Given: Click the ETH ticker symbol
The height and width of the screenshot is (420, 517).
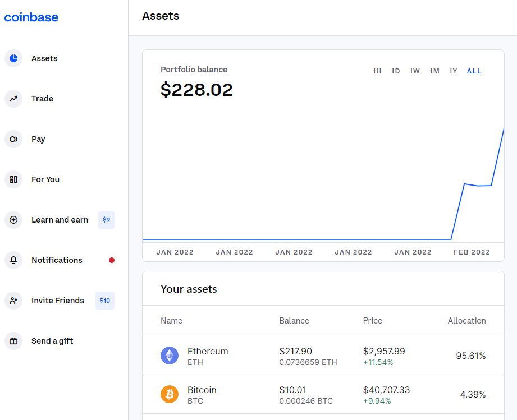Looking at the screenshot, I should pos(195,362).
